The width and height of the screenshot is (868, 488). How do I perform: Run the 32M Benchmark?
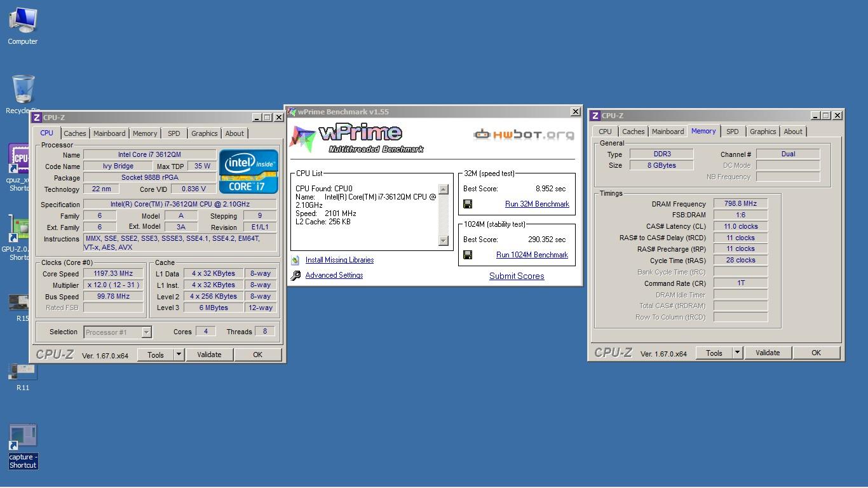pos(537,204)
